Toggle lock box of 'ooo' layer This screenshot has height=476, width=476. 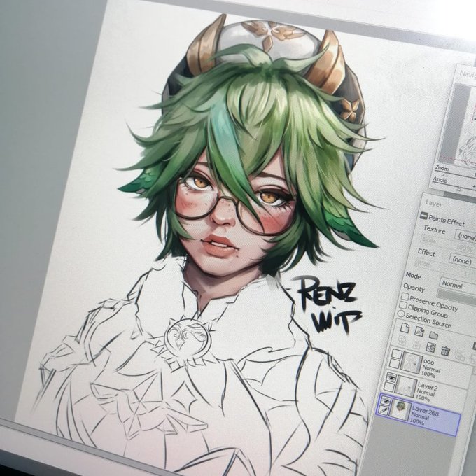[394, 363]
